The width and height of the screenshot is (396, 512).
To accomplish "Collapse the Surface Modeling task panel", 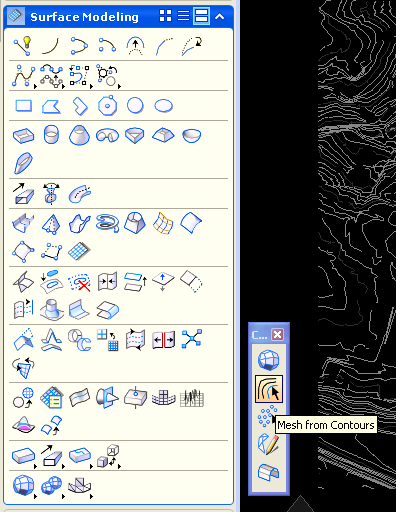I will tap(220, 16).
